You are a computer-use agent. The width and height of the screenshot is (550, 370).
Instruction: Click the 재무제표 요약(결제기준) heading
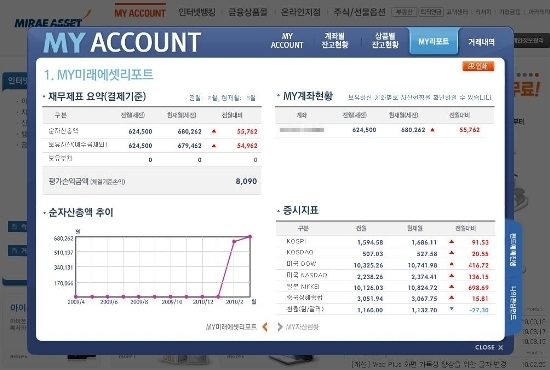(x=97, y=96)
